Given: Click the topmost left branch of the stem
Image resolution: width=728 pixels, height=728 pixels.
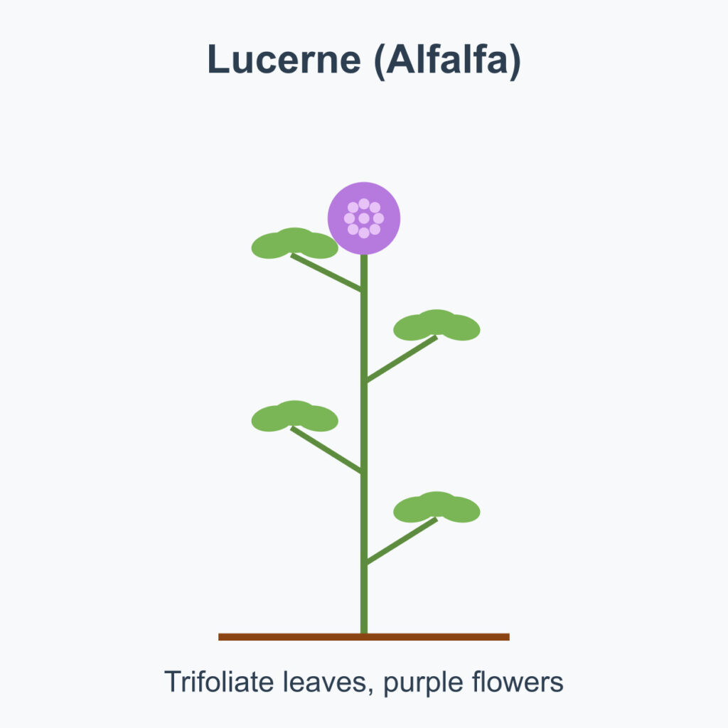Looking at the screenshot, I should pos(327,273).
